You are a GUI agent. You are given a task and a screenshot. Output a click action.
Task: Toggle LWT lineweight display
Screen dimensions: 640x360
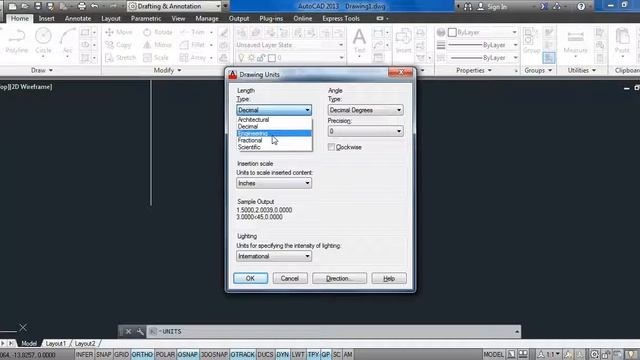[298, 354]
